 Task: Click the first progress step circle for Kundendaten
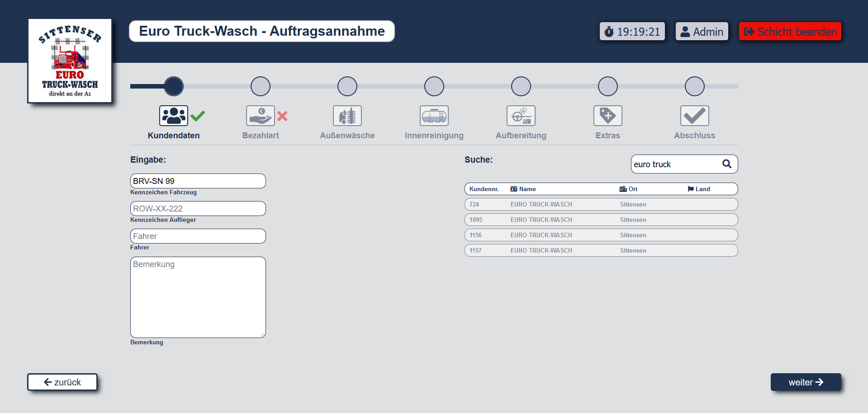[x=174, y=86]
